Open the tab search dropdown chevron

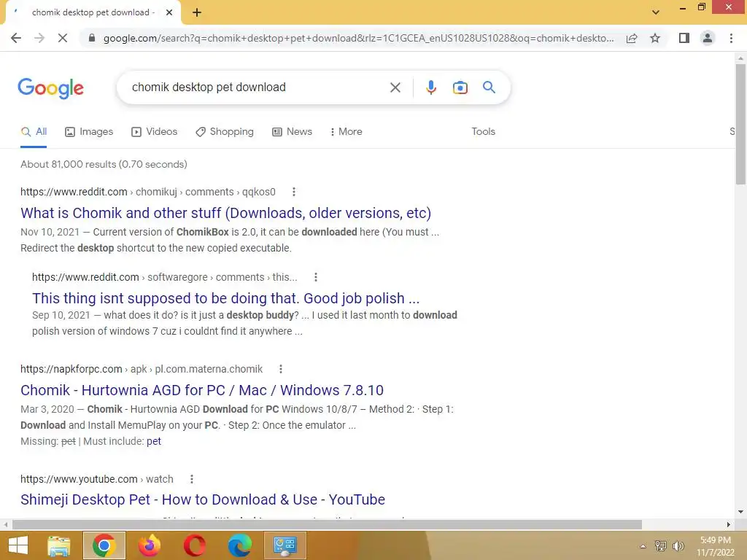(x=656, y=12)
